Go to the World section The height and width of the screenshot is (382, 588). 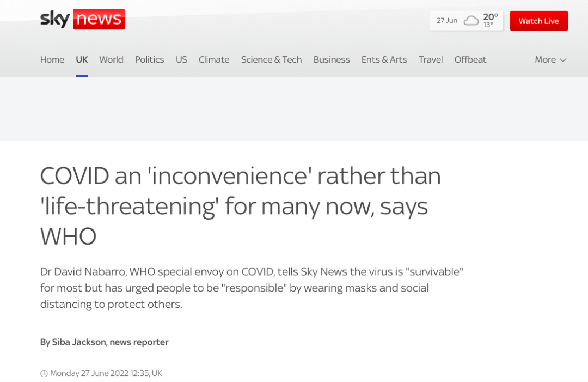pos(111,60)
